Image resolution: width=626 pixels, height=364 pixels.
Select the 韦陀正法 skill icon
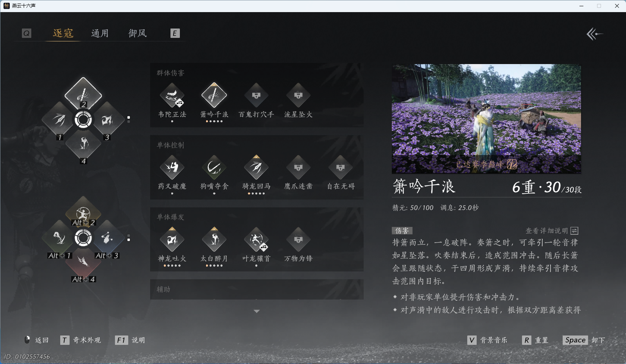(172, 95)
